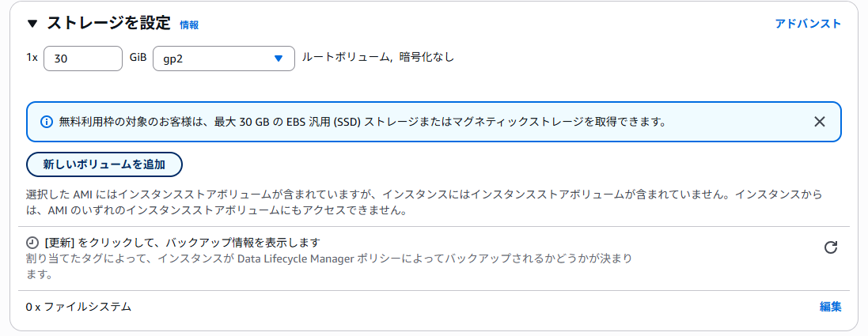The image size is (868, 336).
Task: Click 編集 link for file systems
Action: click(830, 307)
